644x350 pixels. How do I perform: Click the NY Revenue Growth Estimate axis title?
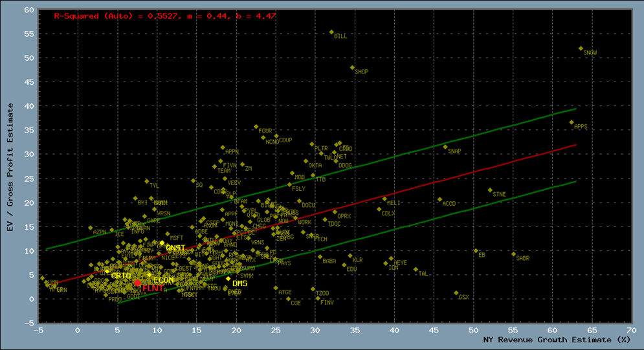(x=557, y=340)
